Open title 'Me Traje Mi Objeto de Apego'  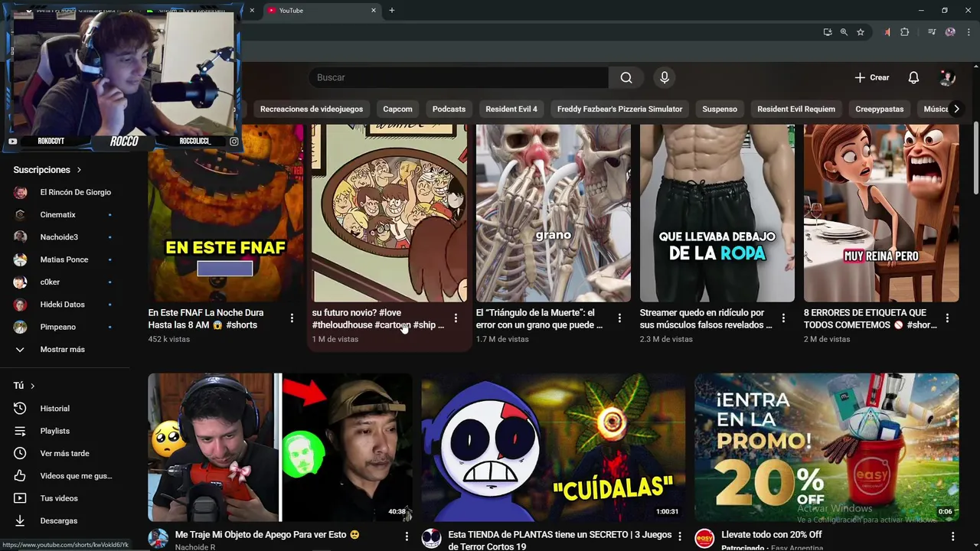(x=267, y=535)
